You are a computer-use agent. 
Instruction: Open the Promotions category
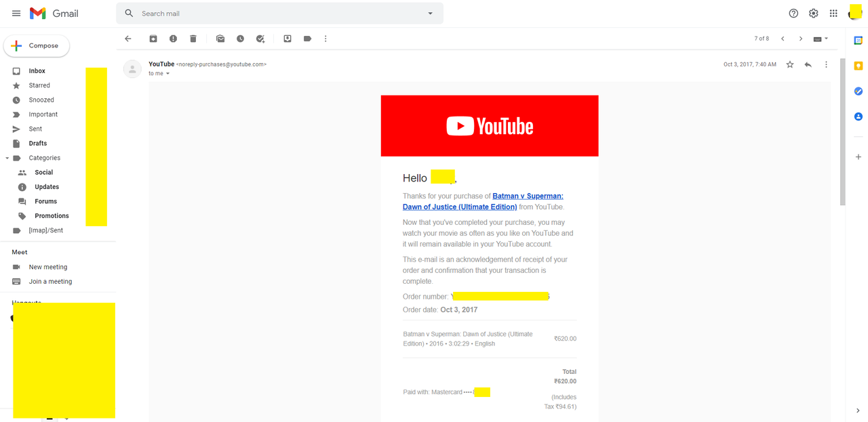(52, 216)
